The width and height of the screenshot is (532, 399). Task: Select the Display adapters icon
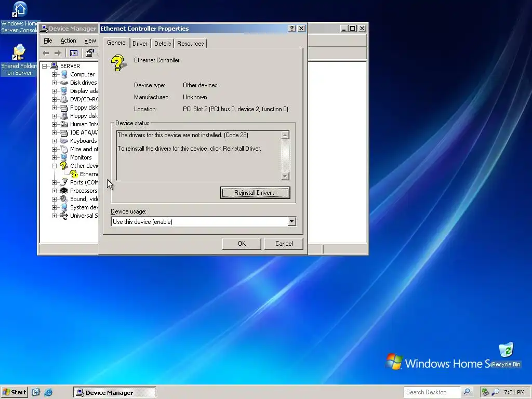pyautogui.click(x=64, y=91)
